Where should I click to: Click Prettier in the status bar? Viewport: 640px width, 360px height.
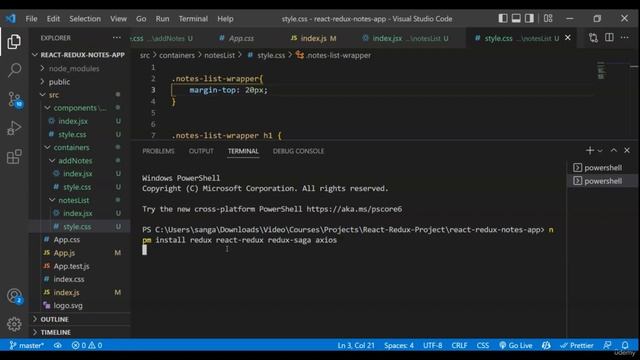(x=576, y=345)
